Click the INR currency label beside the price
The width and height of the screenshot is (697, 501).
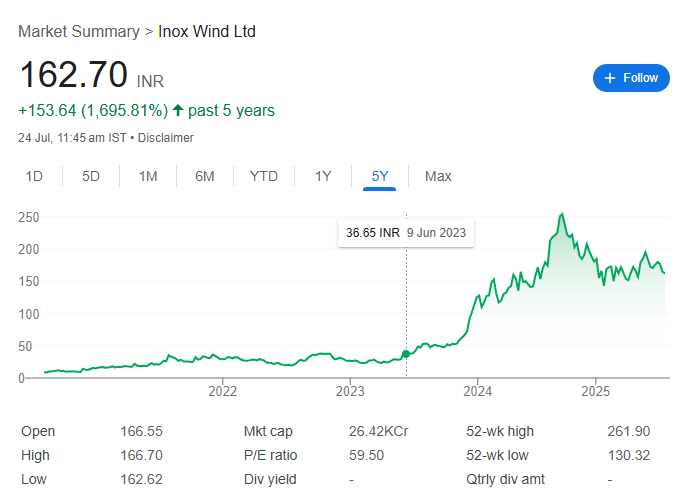[150, 81]
